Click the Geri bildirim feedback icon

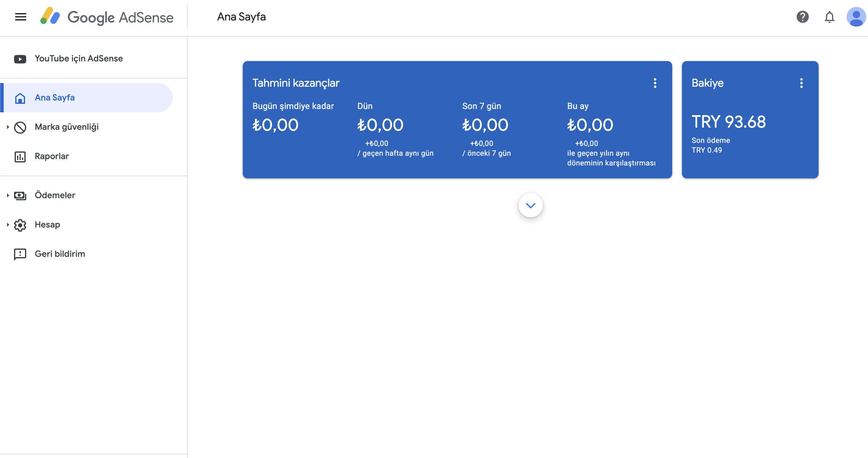[x=20, y=254]
